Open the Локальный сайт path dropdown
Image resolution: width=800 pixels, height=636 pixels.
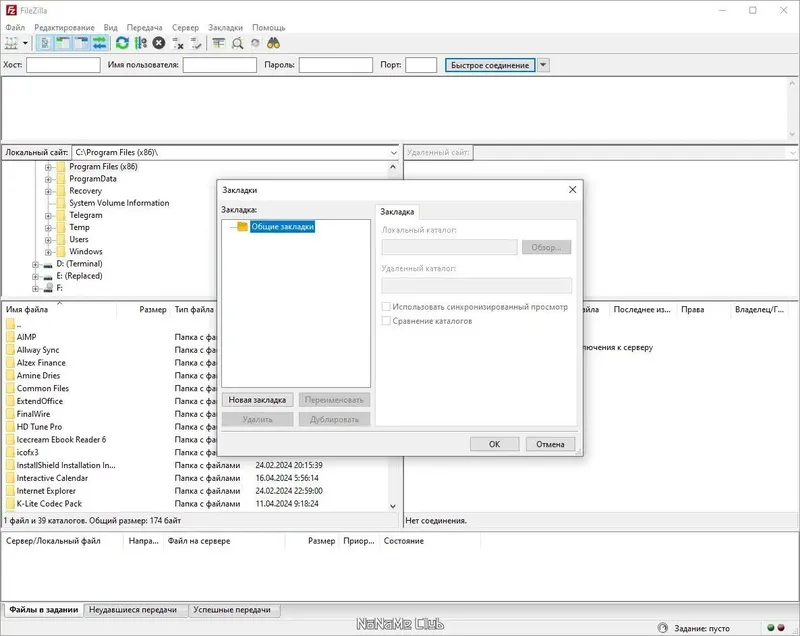click(393, 152)
